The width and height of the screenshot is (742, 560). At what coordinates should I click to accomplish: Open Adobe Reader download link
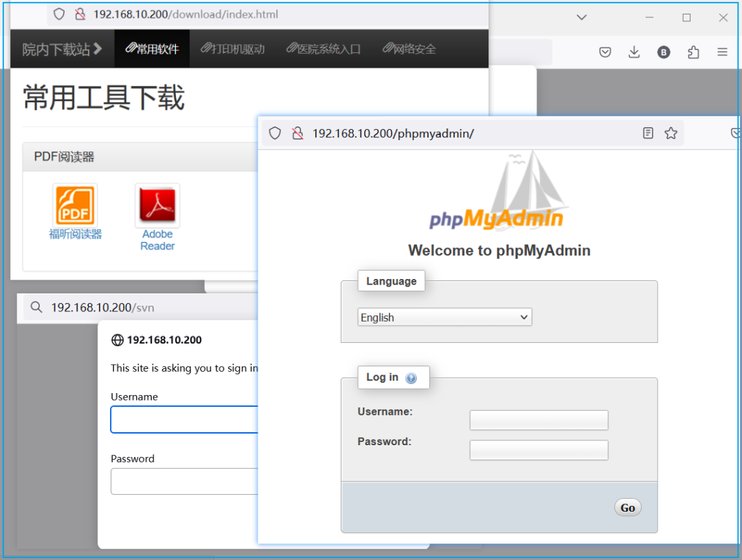(x=157, y=240)
